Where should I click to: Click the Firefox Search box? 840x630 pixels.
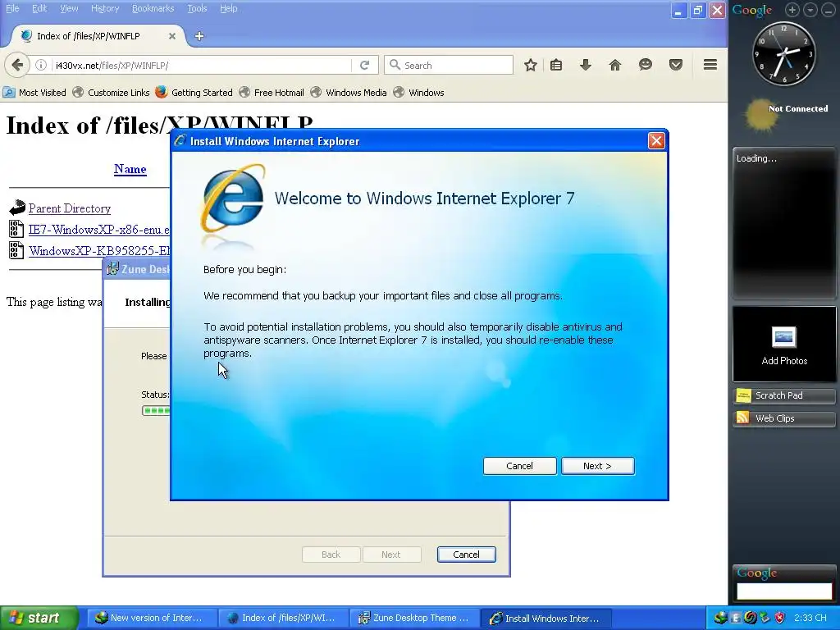tap(449, 66)
